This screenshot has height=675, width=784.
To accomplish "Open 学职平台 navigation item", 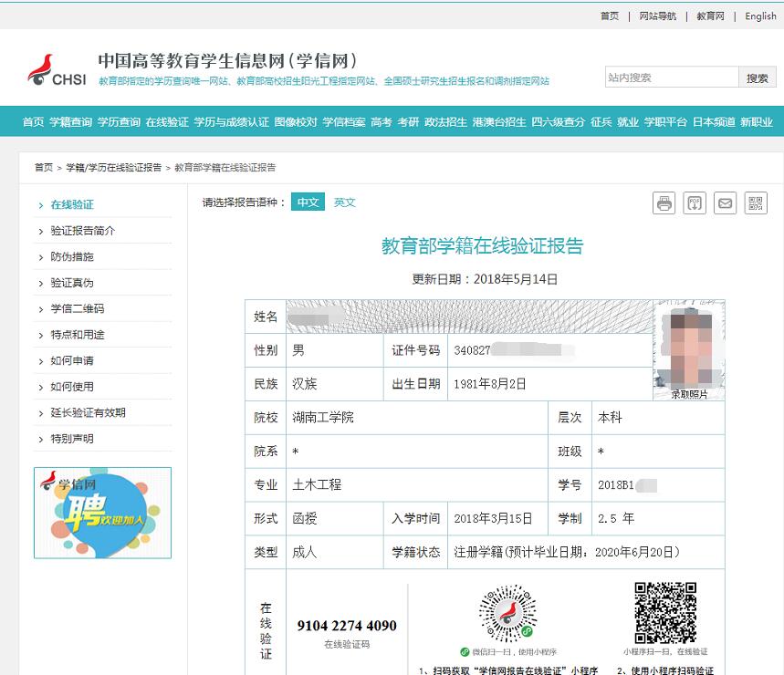I will pyautogui.click(x=665, y=122).
